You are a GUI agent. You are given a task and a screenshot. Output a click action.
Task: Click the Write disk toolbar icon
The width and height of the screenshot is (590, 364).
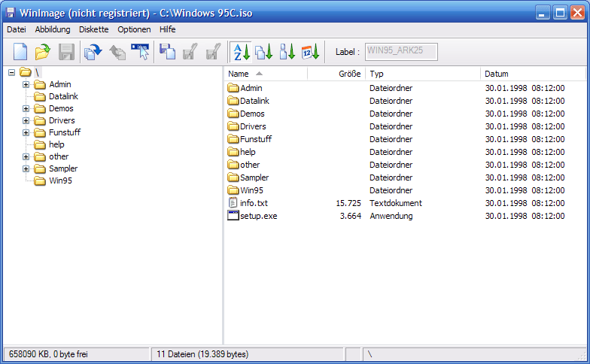coord(117,51)
